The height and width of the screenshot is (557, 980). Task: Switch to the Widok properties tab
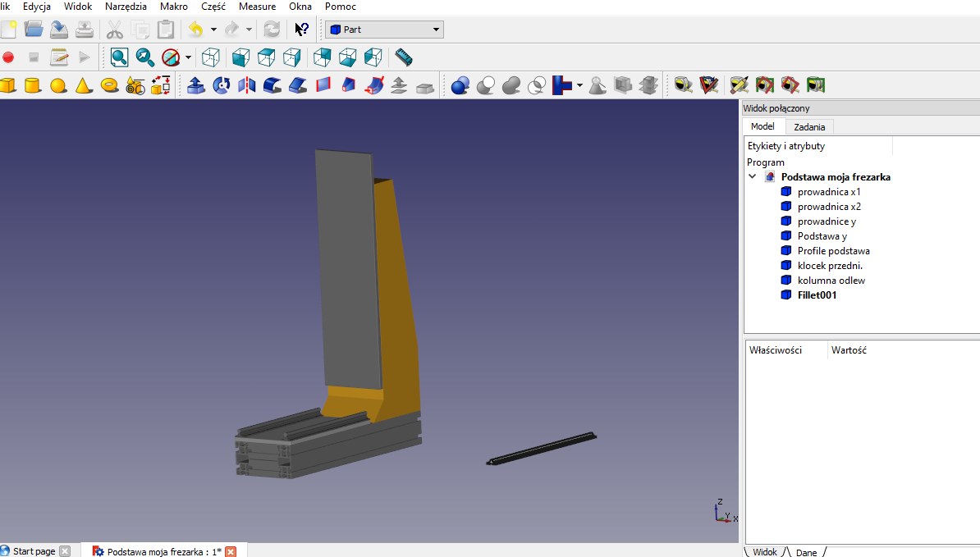pyautogui.click(x=765, y=552)
